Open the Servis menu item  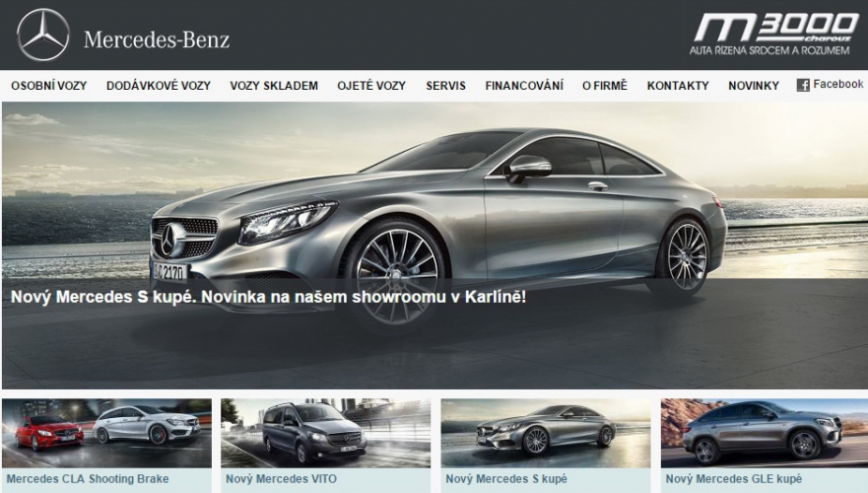coord(445,86)
